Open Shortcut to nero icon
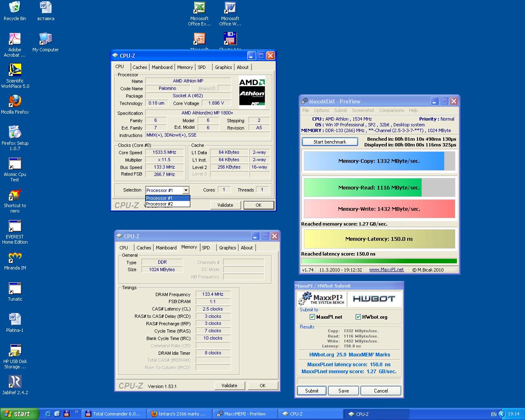Screen dimensions: 525x420 (x=15, y=201)
